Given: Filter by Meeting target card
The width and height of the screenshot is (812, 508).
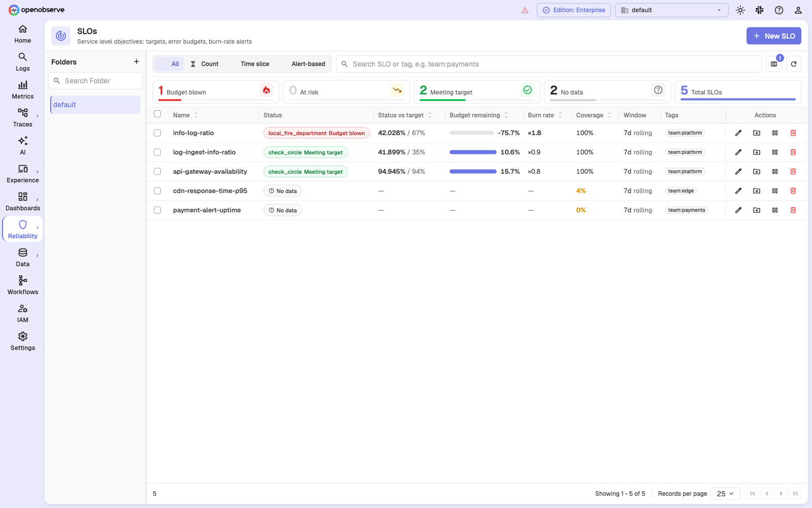Looking at the screenshot, I should pyautogui.click(x=477, y=92).
